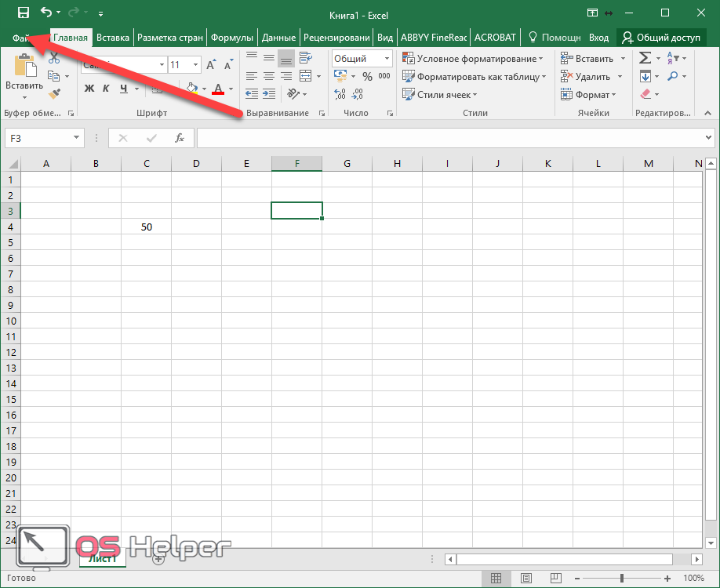Click the Percent Style button

click(x=367, y=77)
